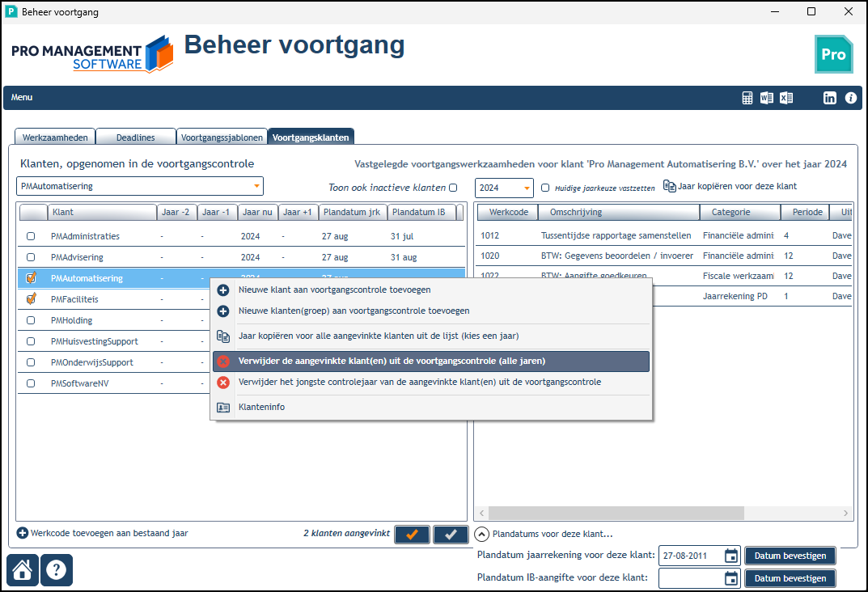This screenshot has height=592, width=868.
Task: Click the orange check all clients button
Action: coord(412,534)
